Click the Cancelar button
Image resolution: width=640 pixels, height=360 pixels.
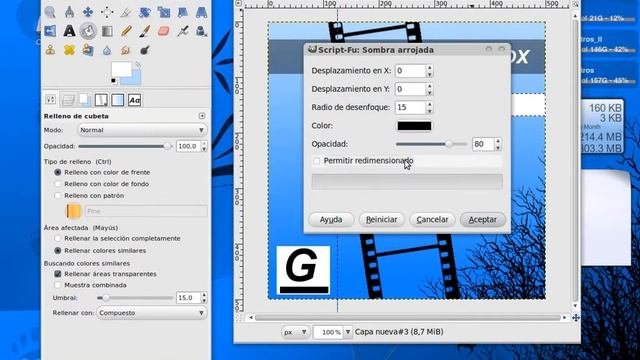tap(432, 220)
